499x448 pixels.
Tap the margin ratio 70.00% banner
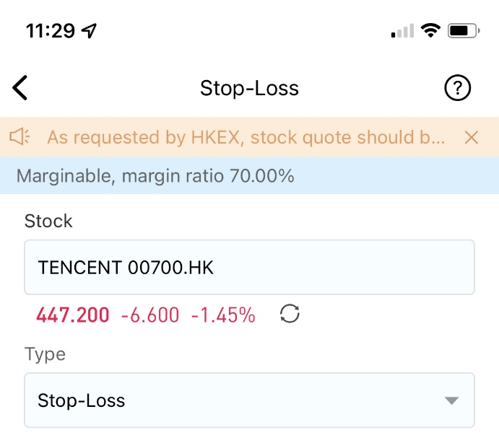[250, 175]
